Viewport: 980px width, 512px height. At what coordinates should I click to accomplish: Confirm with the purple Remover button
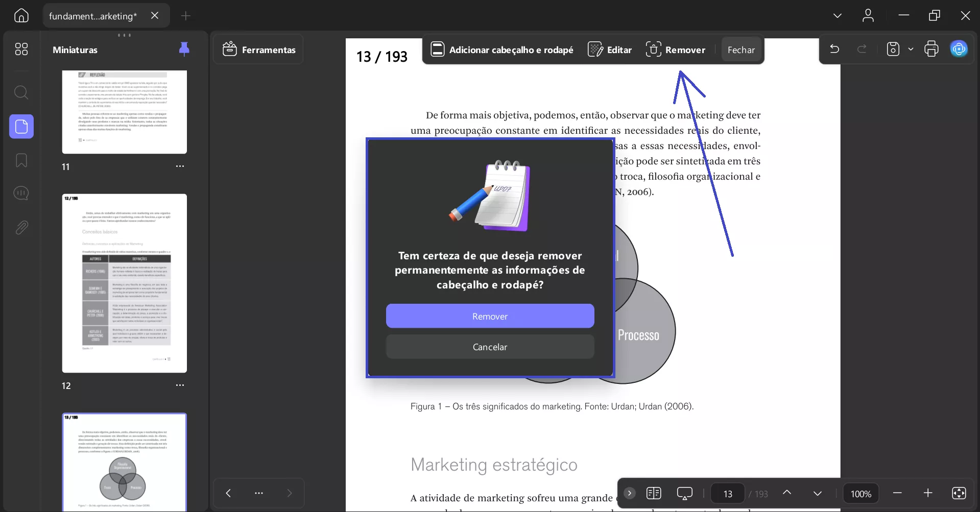point(490,316)
